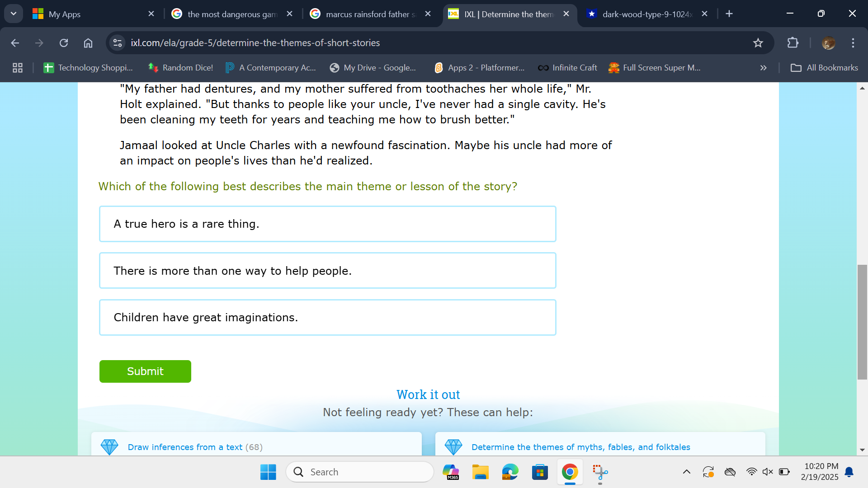Open the Chrome extensions puzzle icon

793,43
